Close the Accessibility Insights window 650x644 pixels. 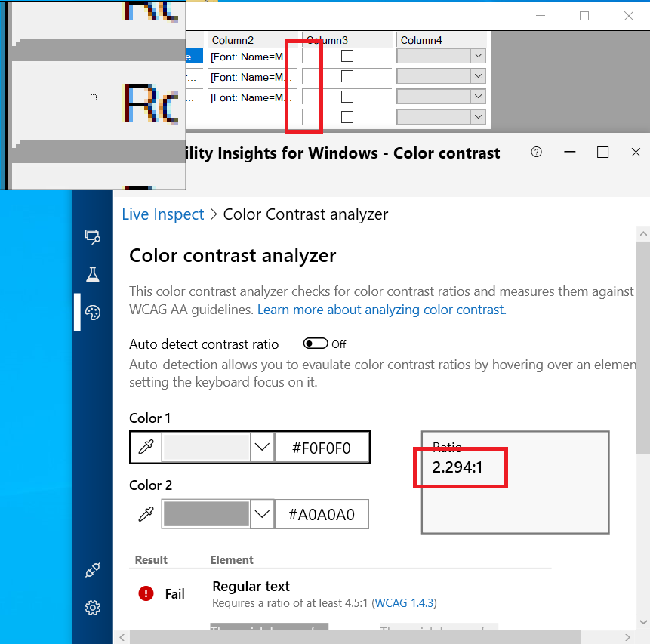coord(636,153)
